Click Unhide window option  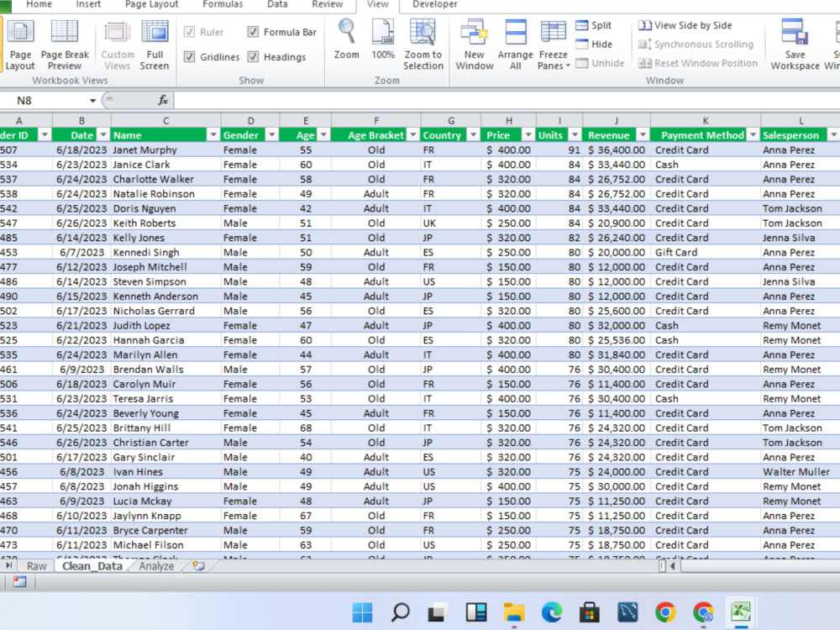600,63
